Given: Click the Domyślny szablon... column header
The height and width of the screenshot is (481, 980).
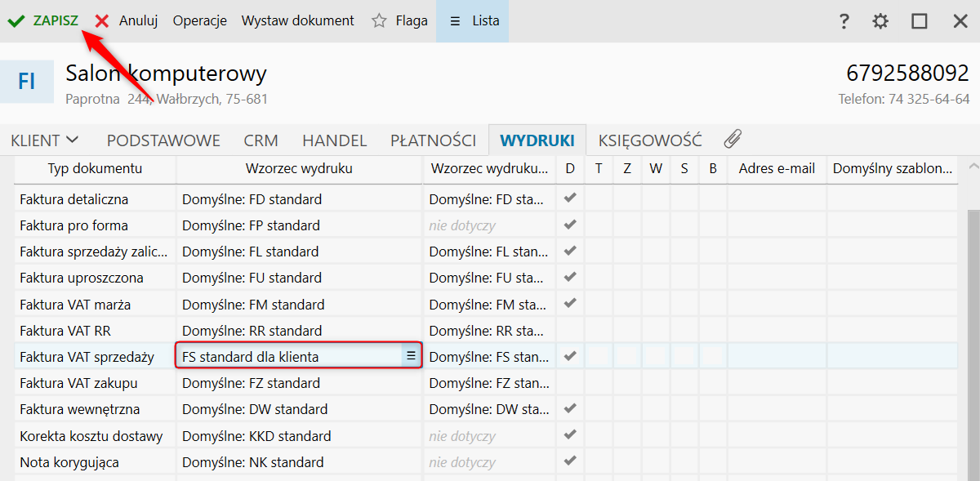Looking at the screenshot, I should click(893, 169).
